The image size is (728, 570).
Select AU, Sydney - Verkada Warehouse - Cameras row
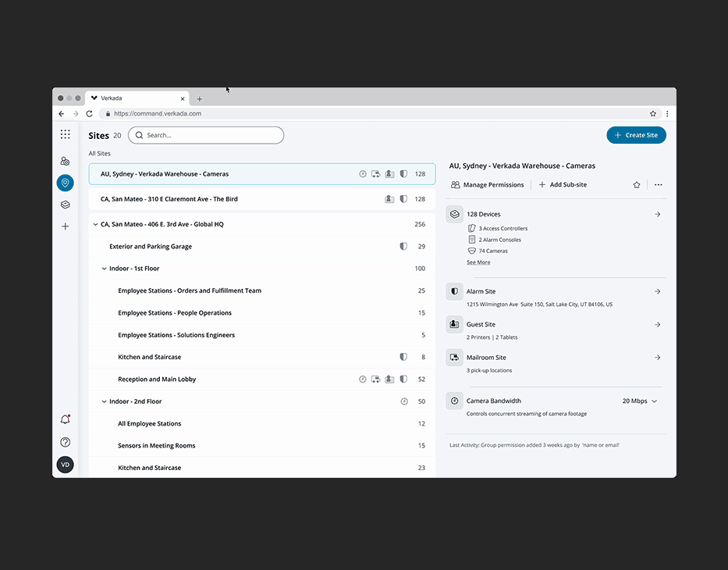262,174
